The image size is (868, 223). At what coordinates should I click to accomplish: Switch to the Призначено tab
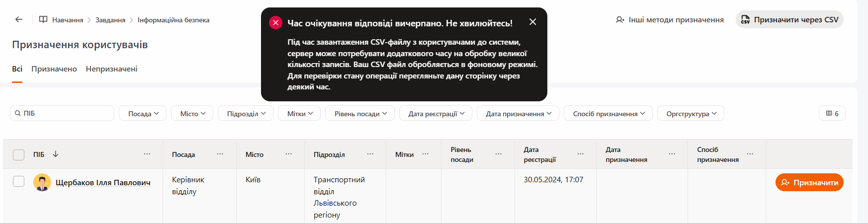coord(54,69)
